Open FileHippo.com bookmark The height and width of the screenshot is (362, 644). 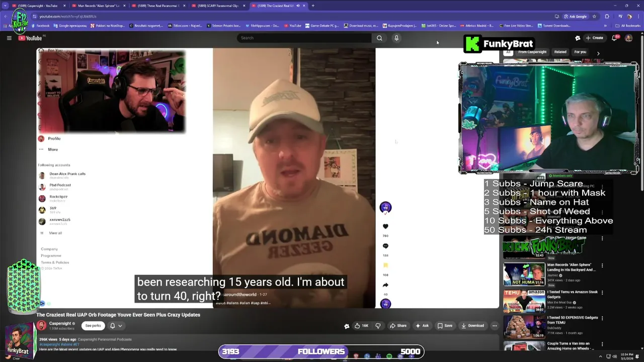click(262, 26)
